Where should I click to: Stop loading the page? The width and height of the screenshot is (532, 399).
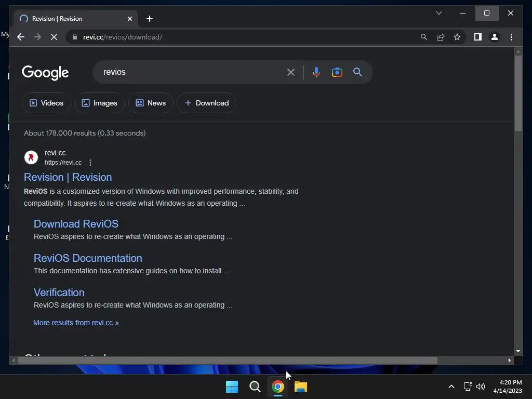click(x=54, y=37)
